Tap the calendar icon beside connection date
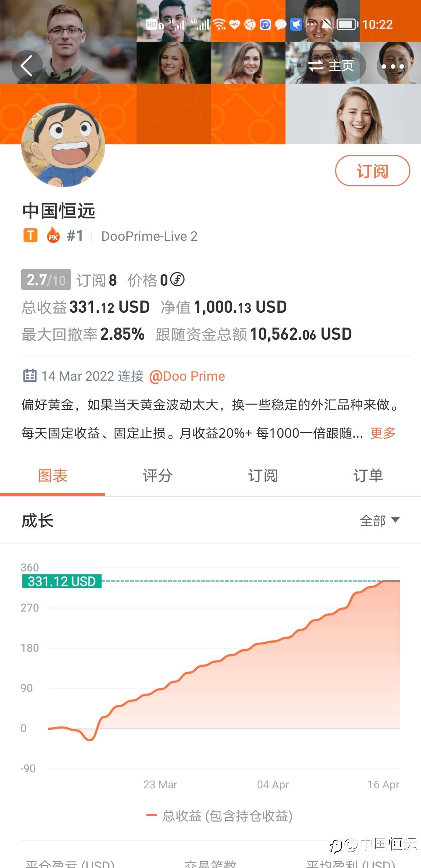This screenshot has height=868, width=421. pos(30,376)
